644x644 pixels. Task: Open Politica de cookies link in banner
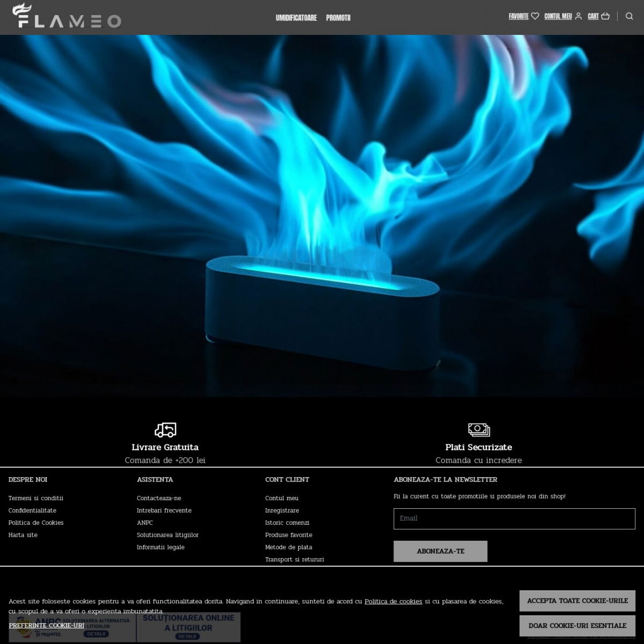(x=393, y=601)
